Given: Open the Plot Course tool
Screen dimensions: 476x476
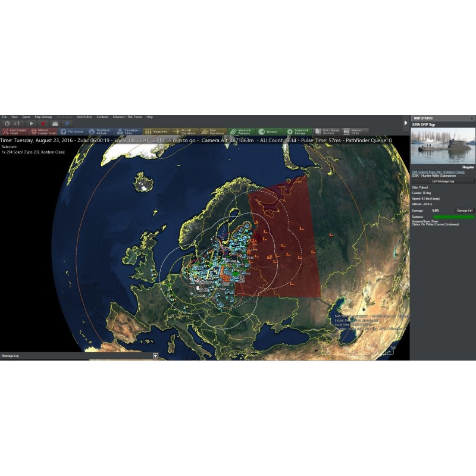Looking at the screenshot, I should [x=73, y=131].
